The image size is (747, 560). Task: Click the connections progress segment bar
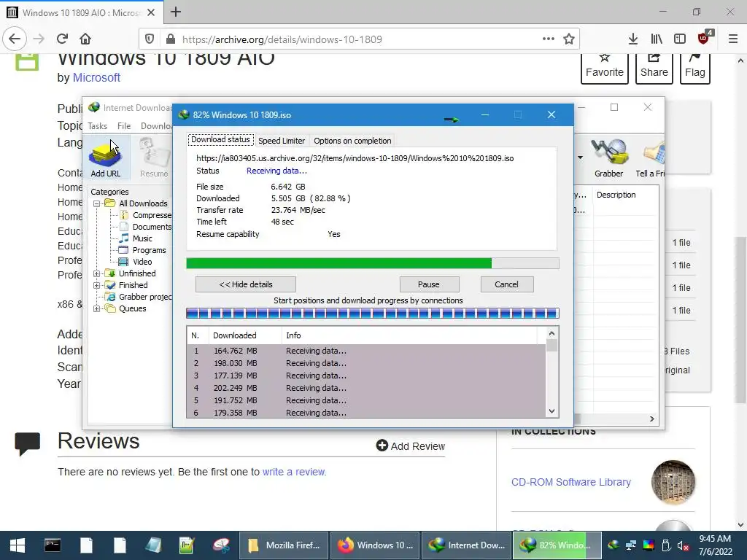373,313
